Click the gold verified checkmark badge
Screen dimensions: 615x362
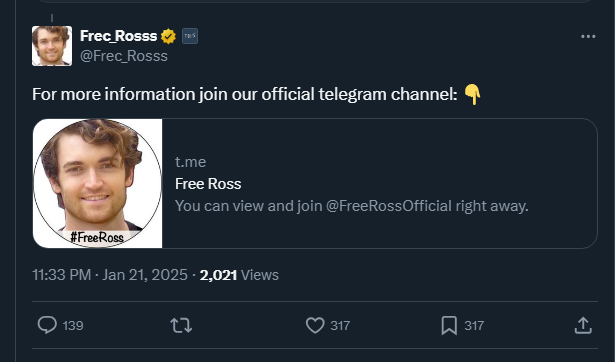[x=168, y=36]
